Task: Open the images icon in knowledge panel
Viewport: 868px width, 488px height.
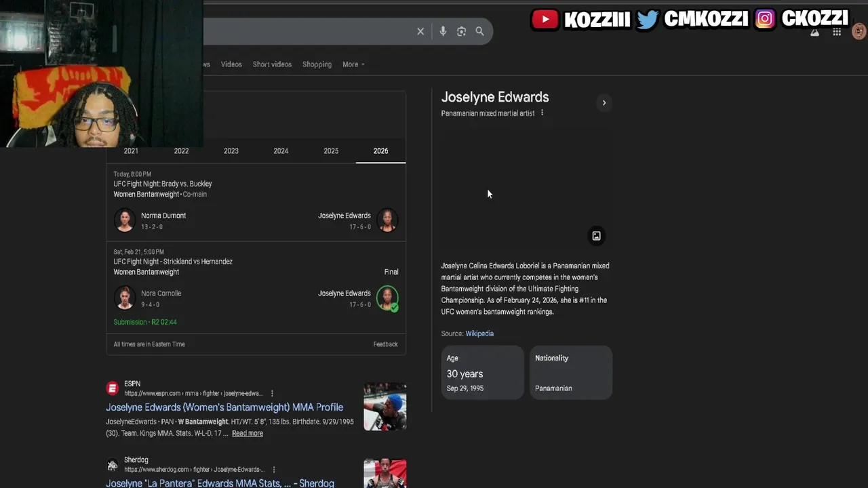Action: (596, 236)
